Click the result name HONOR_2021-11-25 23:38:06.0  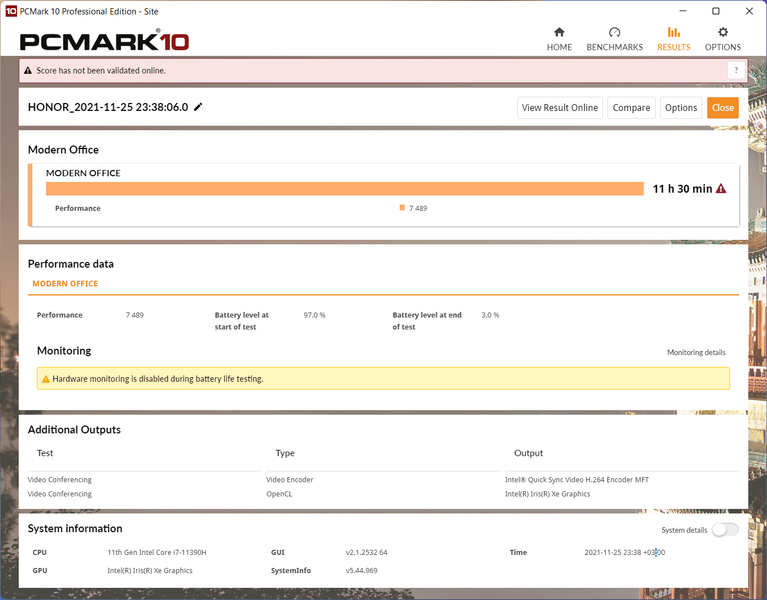click(x=108, y=107)
